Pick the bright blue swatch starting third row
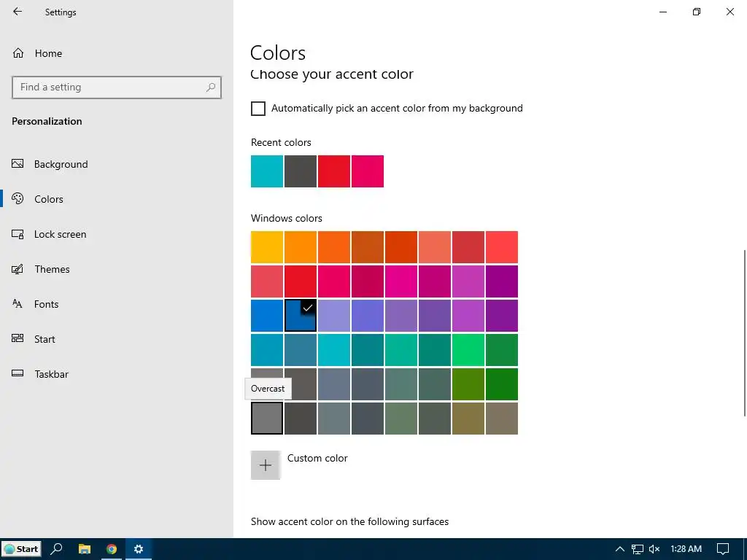 267,316
